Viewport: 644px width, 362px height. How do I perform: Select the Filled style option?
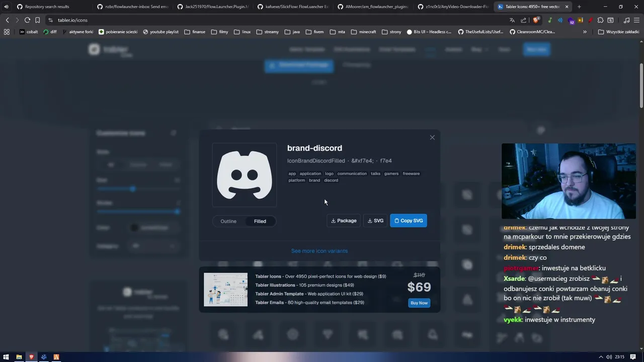[x=260, y=221]
